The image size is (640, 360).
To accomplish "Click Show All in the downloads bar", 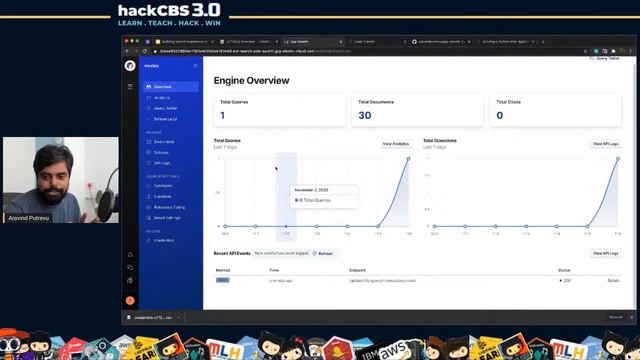I will pyautogui.click(x=616, y=317).
